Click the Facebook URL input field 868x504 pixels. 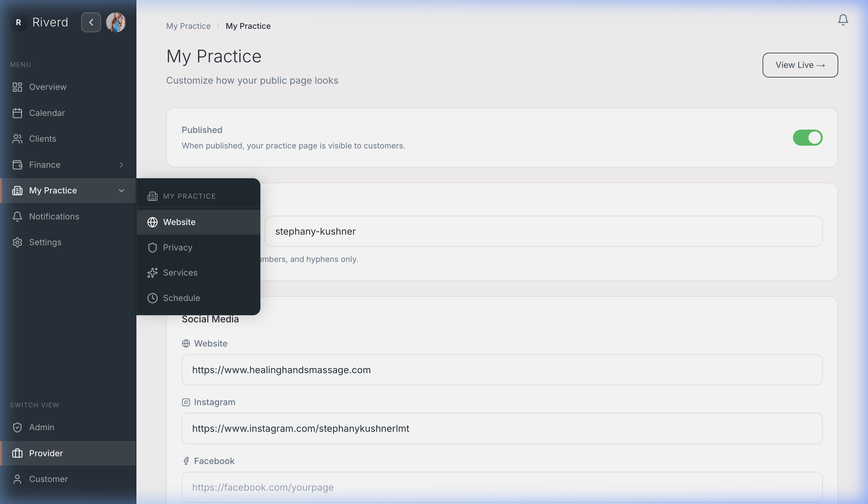502,487
